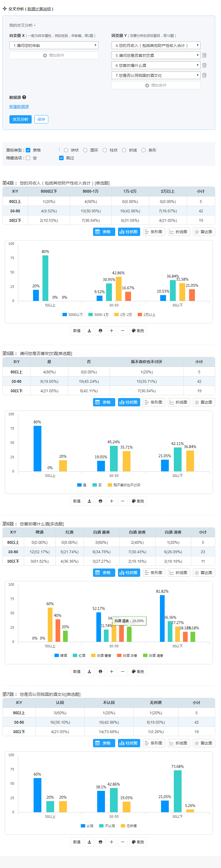Delete the question 6 dependent variable row
221x868 pixels.
click(204, 65)
